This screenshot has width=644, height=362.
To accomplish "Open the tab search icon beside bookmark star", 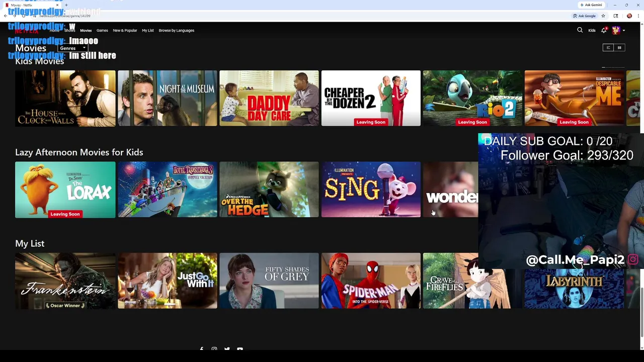I will pos(616,16).
